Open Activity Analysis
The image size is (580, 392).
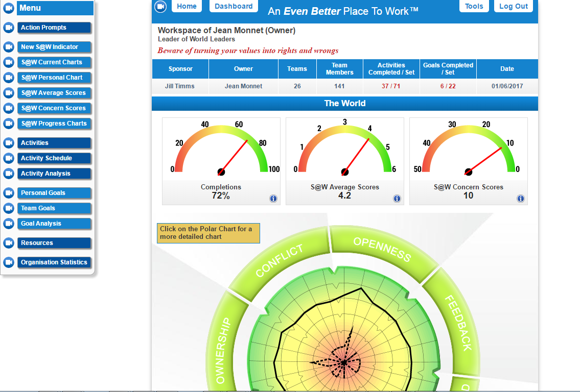tap(54, 174)
